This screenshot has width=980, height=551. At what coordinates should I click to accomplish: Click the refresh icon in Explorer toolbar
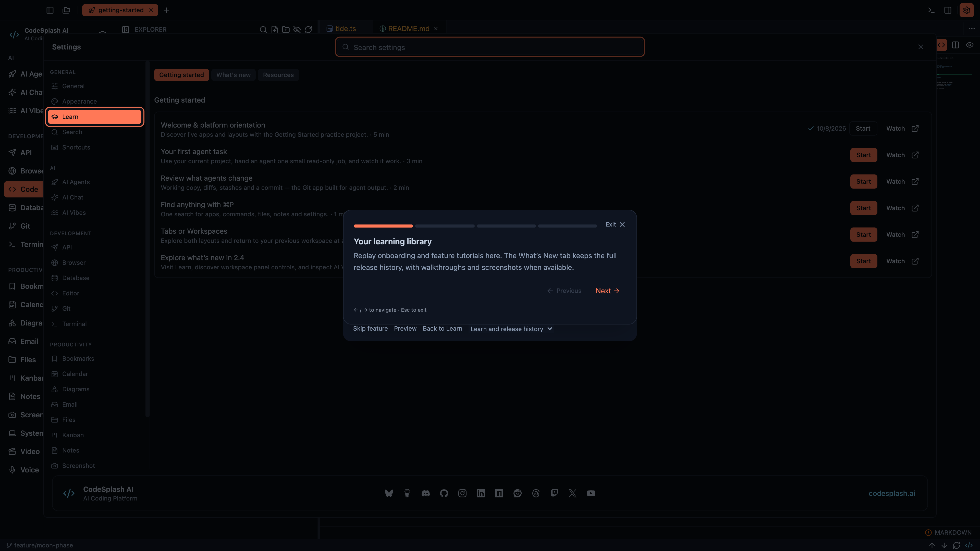coord(308,29)
